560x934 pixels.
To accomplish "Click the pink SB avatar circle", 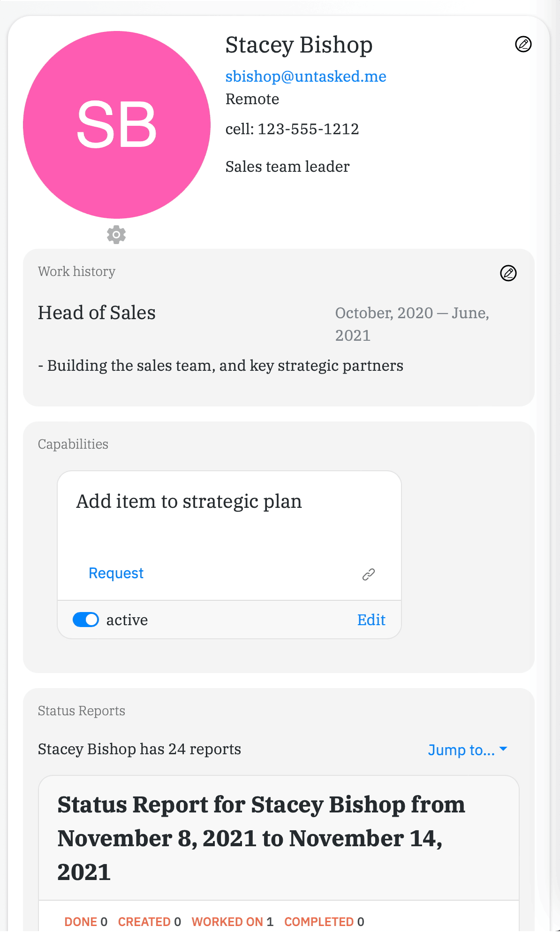I will (x=117, y=125).
